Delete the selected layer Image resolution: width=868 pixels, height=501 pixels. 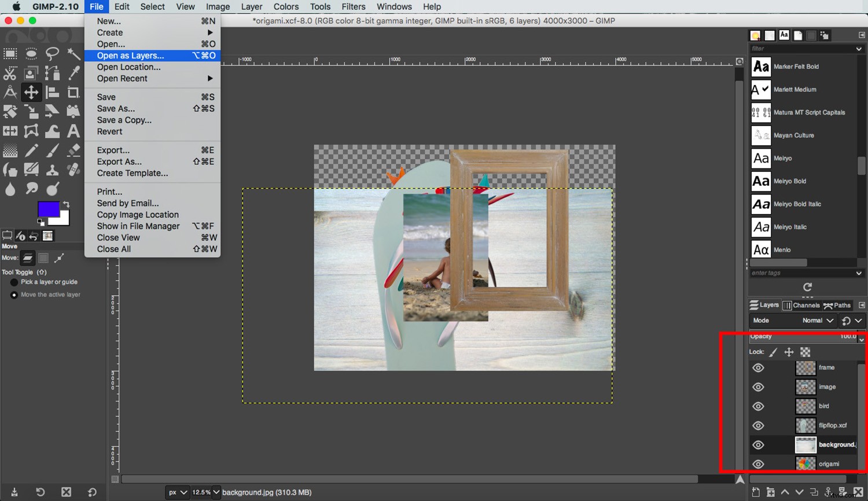click(x=858, y=492)
